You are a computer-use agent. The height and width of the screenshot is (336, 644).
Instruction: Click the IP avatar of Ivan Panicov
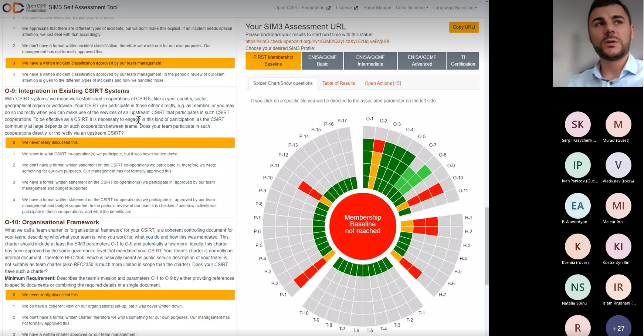click(x=578, y=165)
